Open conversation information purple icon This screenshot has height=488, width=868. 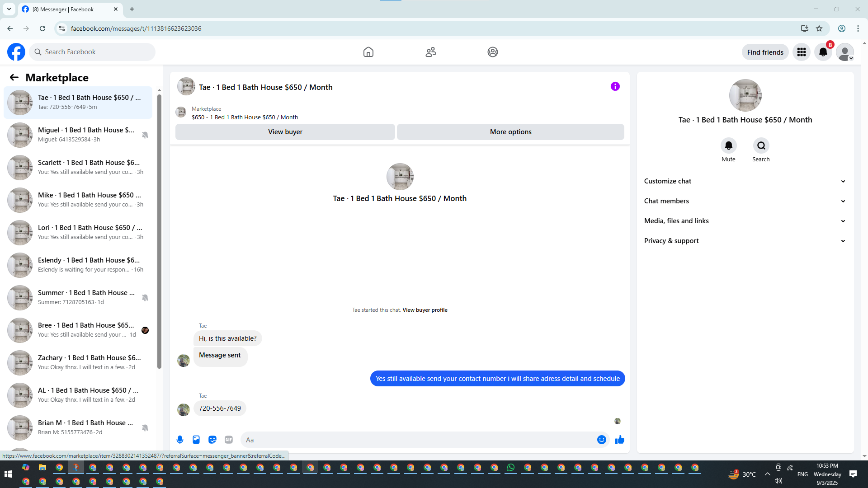(x=615, y=86)
